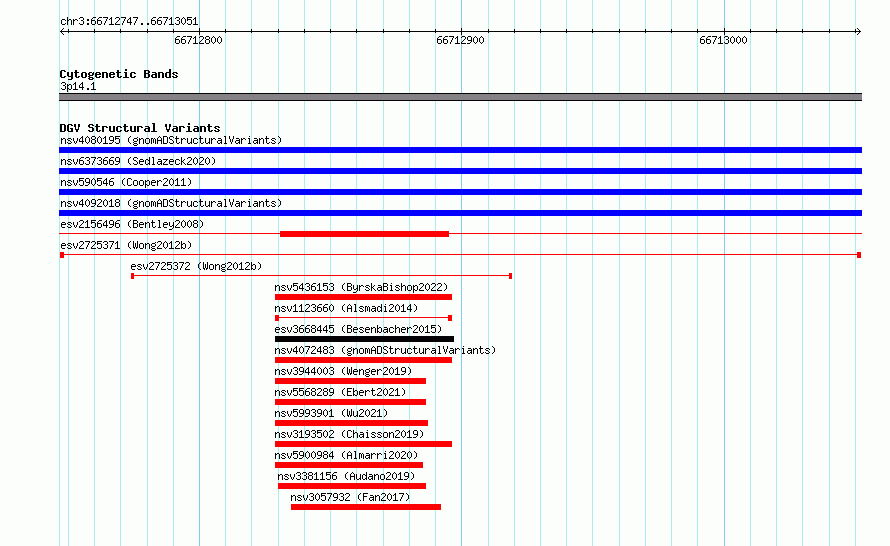Click the blue bar beneath nsv590546

click(460, 192)
